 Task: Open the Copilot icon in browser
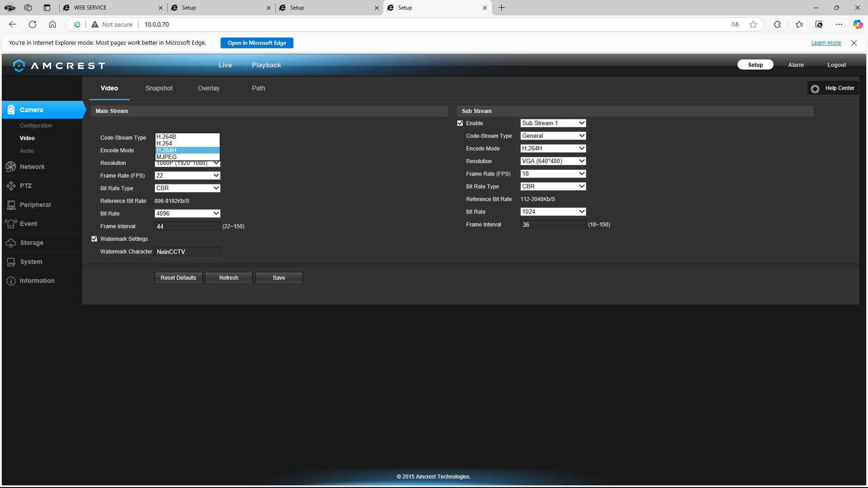(x=858, y=24)
